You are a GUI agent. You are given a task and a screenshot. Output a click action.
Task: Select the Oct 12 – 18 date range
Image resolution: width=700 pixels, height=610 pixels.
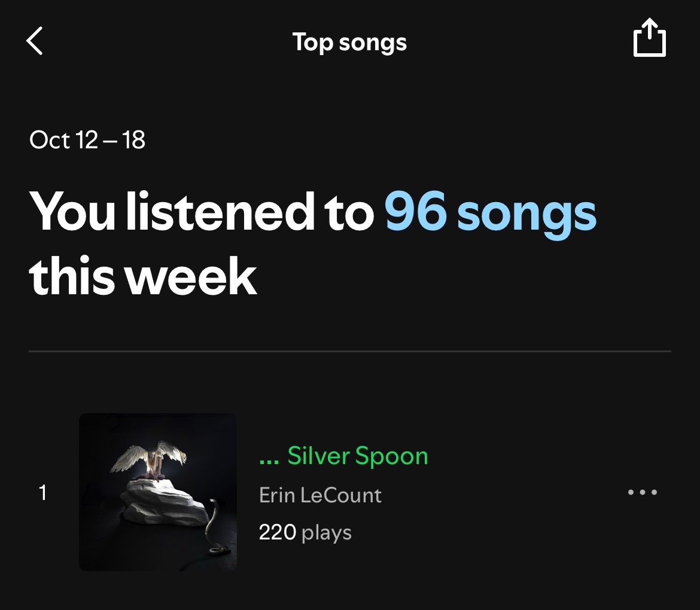[x=87, y=140]
